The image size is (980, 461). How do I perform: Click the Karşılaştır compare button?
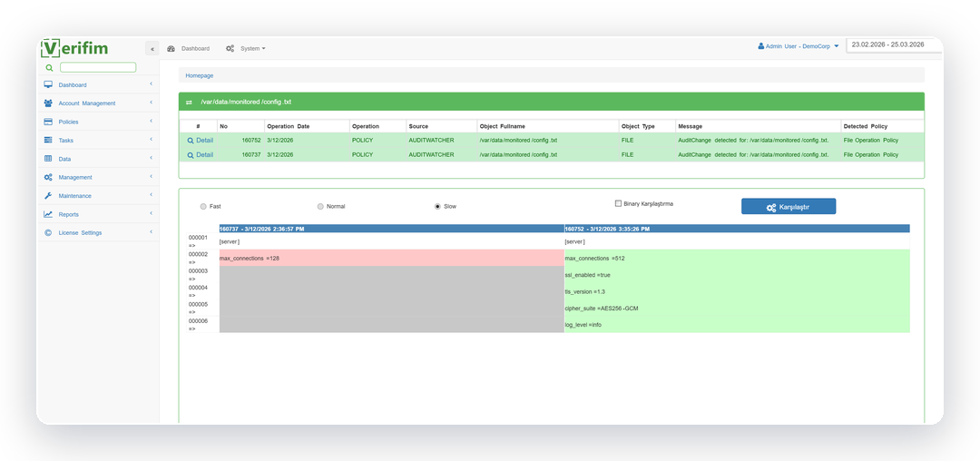(789, 207)
